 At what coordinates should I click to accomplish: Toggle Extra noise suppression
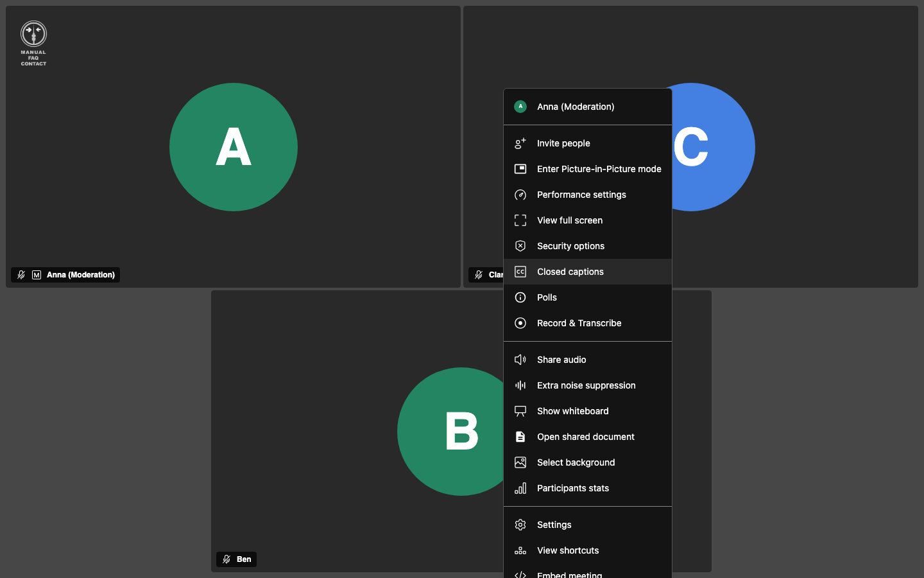588,385
